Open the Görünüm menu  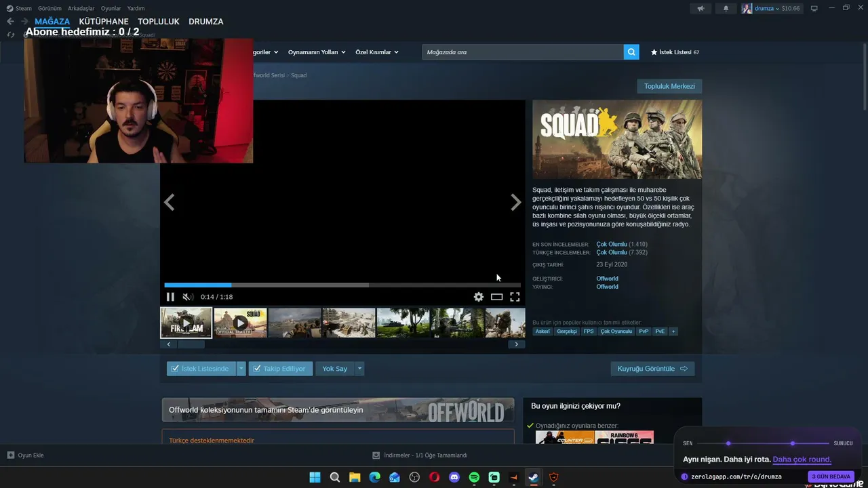[x=50, y=8]
